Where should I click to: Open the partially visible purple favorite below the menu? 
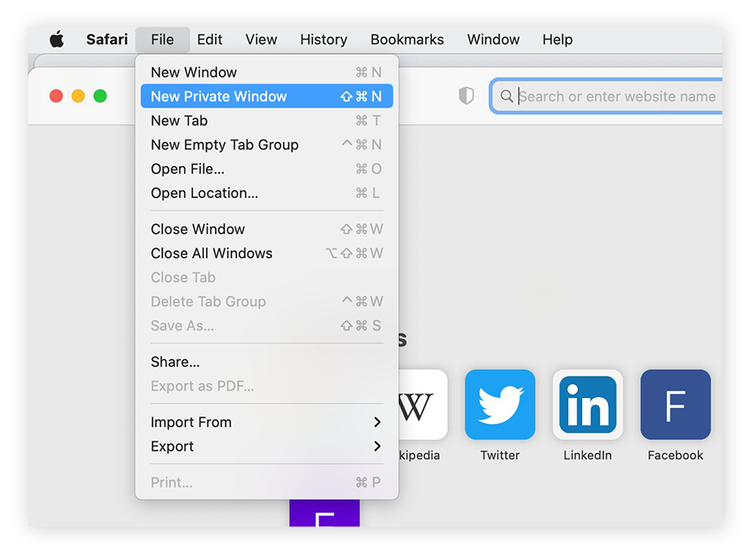pyautogui.click(x=325, y=520)
